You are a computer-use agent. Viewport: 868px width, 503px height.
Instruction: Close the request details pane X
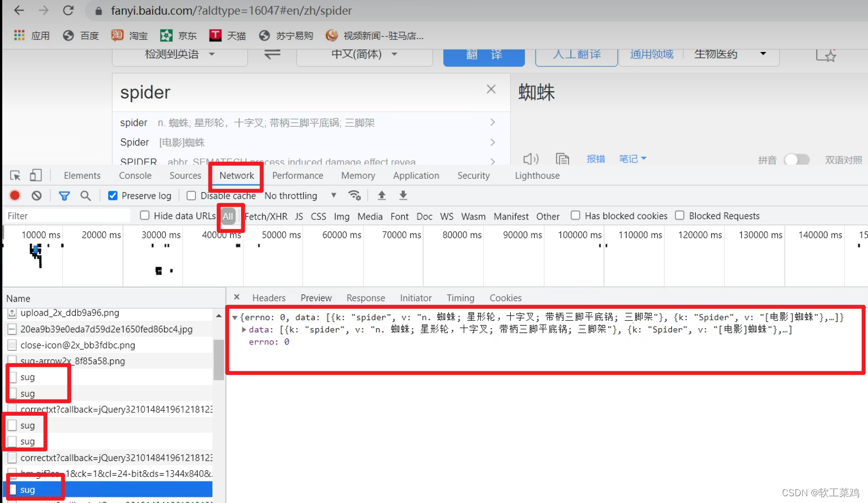coord(237,297)
